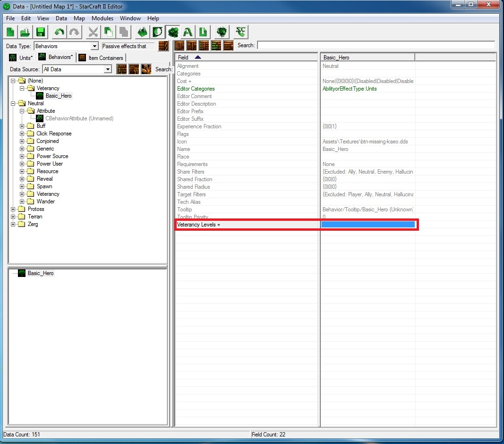
Task: Select the Conjoined folder label
Action: pos(48,141)
